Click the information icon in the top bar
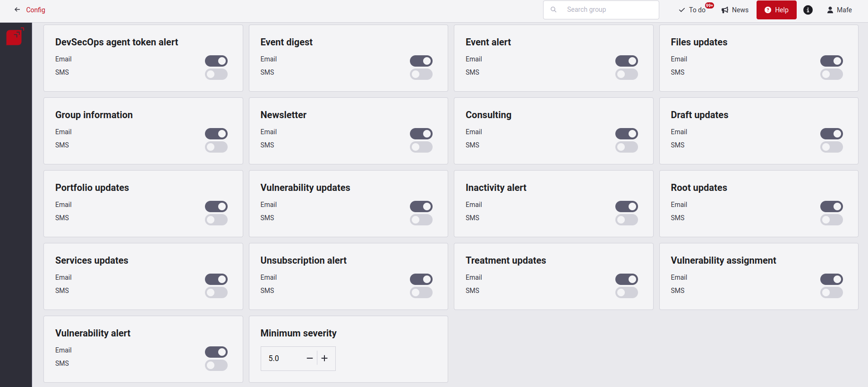Viewport: 868px width, 387px height. tap(808, 9)
